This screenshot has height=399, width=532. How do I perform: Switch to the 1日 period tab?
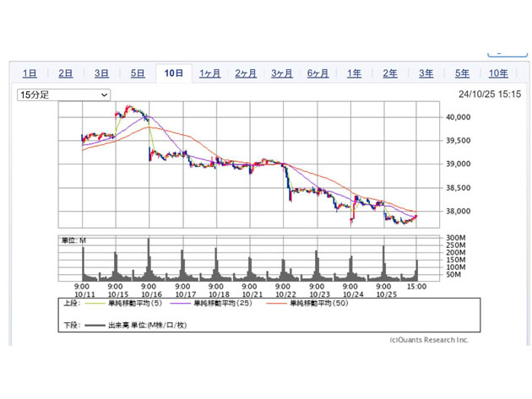pos(30,73)
